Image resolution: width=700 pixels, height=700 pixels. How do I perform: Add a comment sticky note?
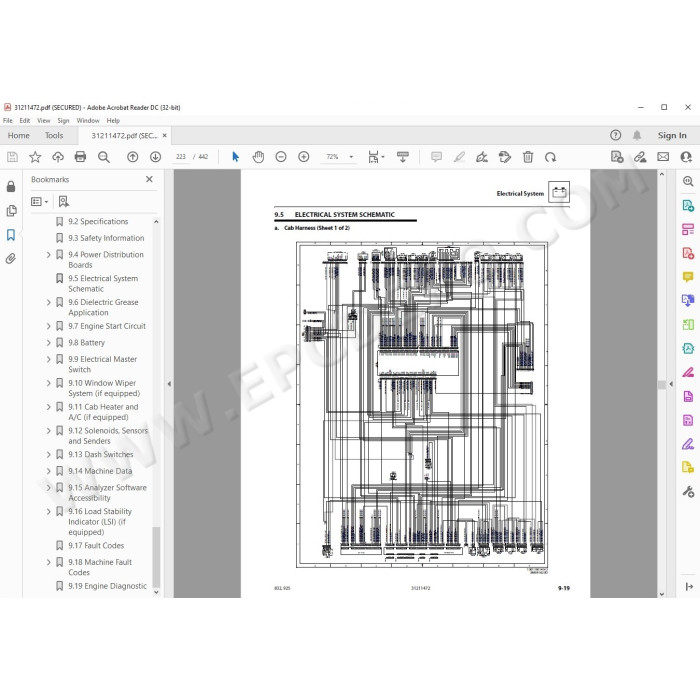[x=436, y=157]
